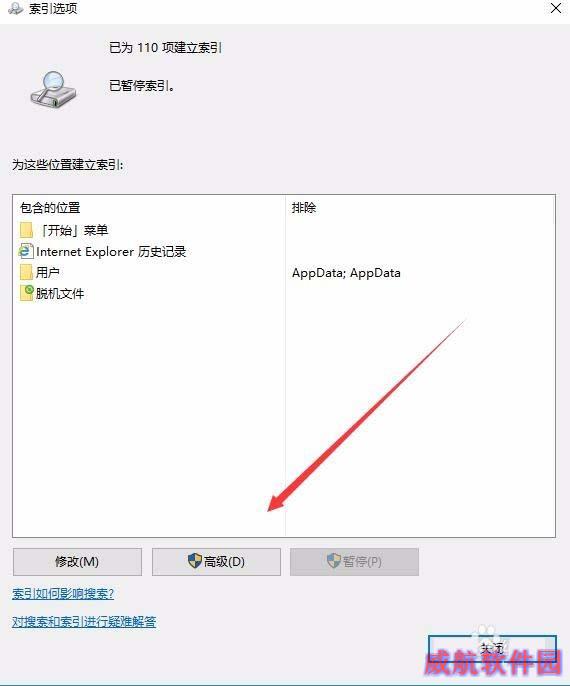570x686 pixels.
Task: Select the Internet Explorer history icon
Action: 26,252
